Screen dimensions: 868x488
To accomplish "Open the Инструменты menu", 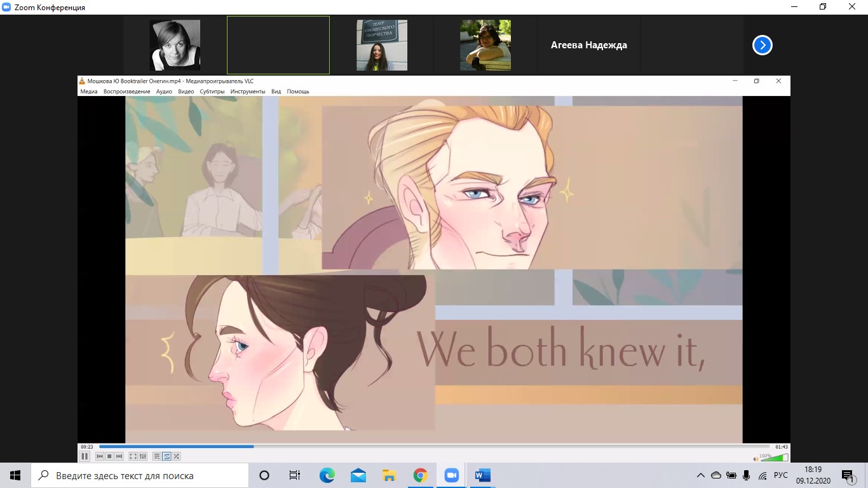I will [x=248, y=91].
